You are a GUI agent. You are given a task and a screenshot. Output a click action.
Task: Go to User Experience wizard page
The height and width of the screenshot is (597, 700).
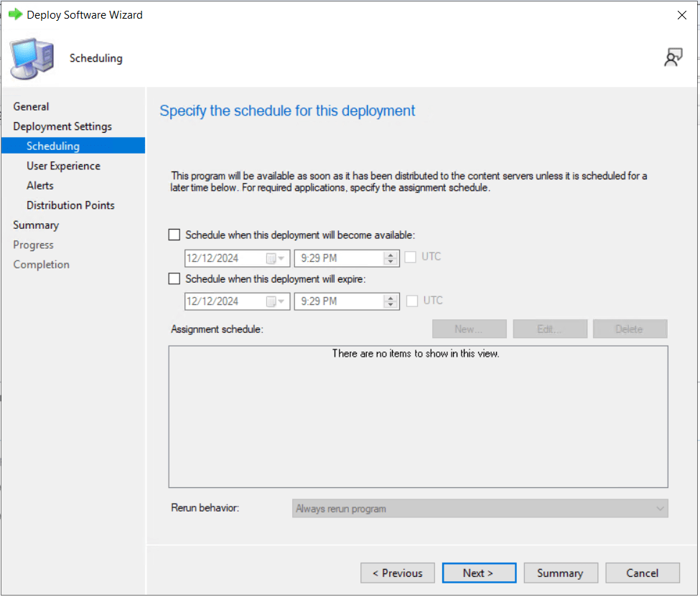coord(63,166)
